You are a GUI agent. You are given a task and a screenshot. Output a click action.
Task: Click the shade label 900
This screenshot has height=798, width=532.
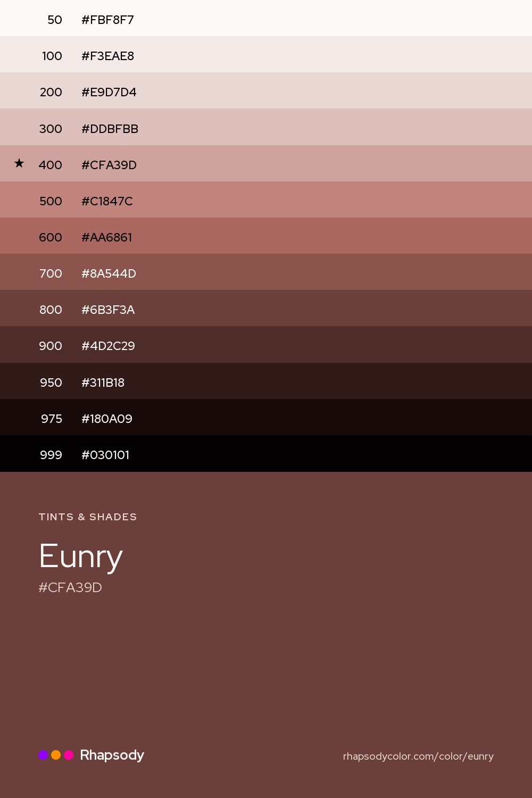(51, 346)
